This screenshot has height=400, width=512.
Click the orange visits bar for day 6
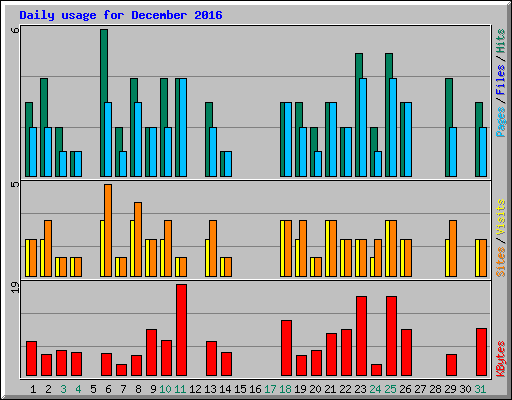click(x=108, y=230)
